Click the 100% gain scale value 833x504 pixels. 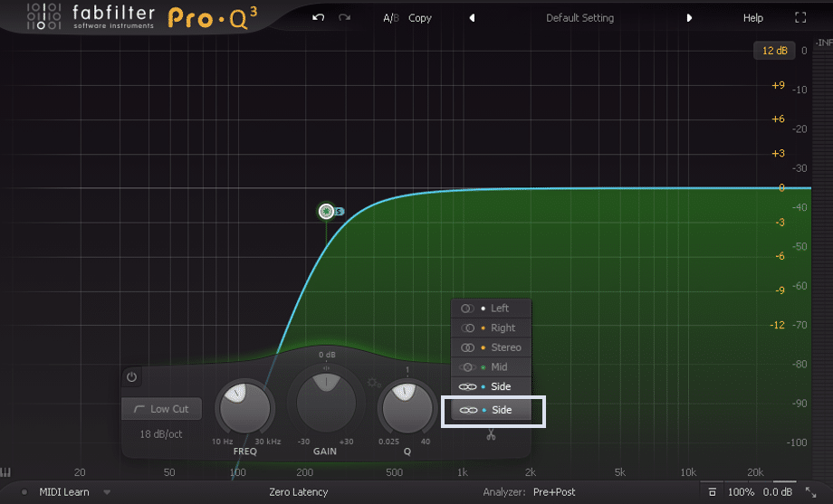pyautogui.click(x=741, y=492)
